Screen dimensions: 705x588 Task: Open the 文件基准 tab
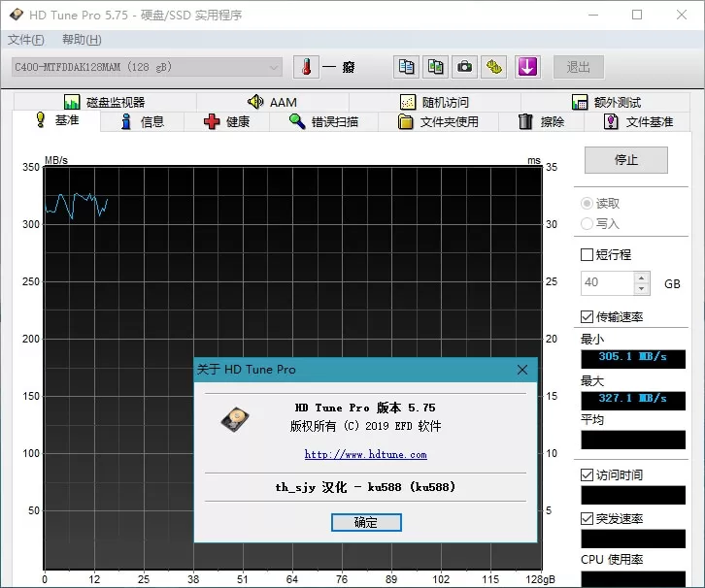pyautogui.click(x=638, y=121)
